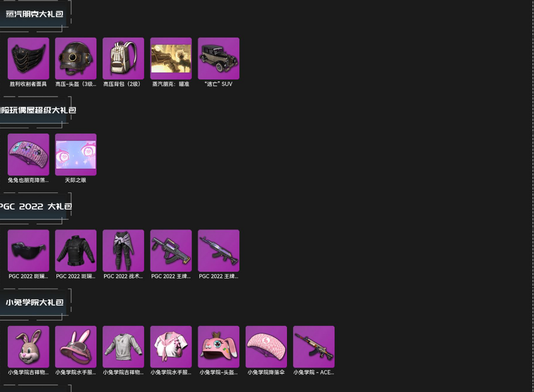The image size is (534, 392).
Task: Select the PGC 2022 Groza weapon skin
Action: click(x=171, y=251)
